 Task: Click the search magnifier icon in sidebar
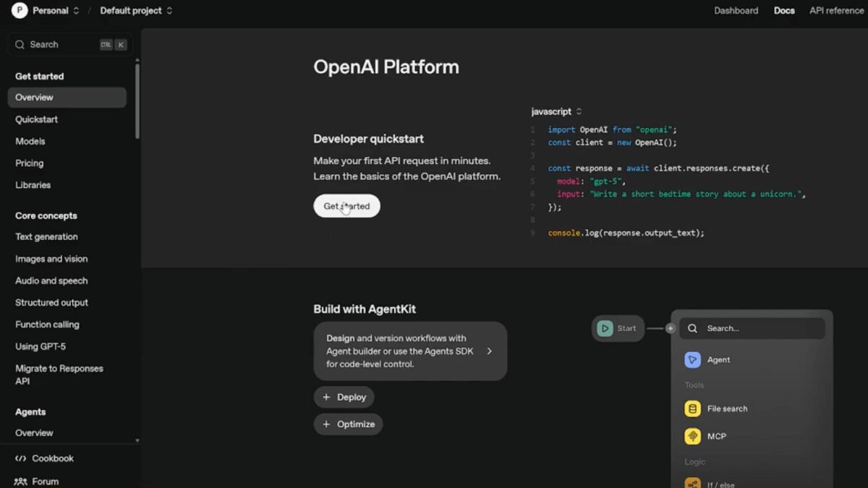pos(20,45)
